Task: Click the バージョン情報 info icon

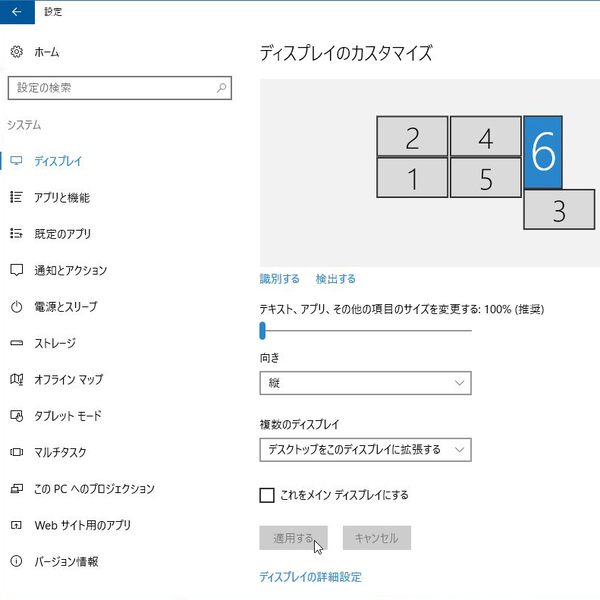Action: (16, 561)
